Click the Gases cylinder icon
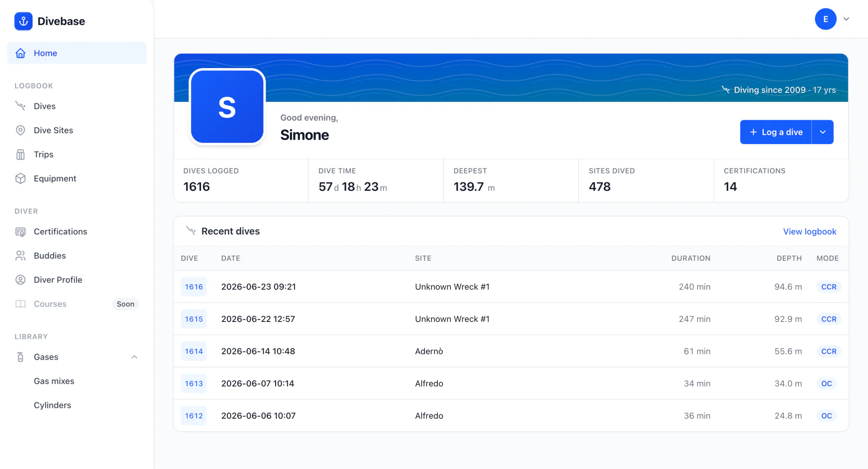The width and height of the screenshot is (868, 469). (20, 357)
